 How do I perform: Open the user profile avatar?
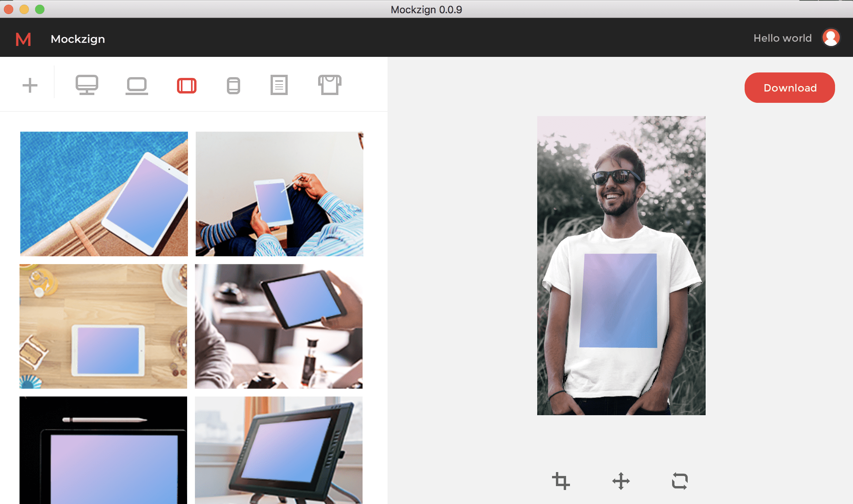[x=831, y=38]
